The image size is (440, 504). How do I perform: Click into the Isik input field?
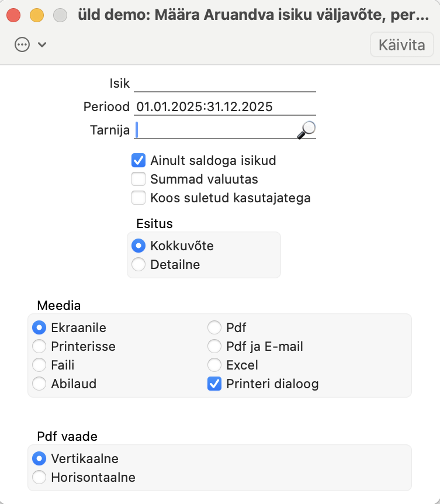click(225, 84)
